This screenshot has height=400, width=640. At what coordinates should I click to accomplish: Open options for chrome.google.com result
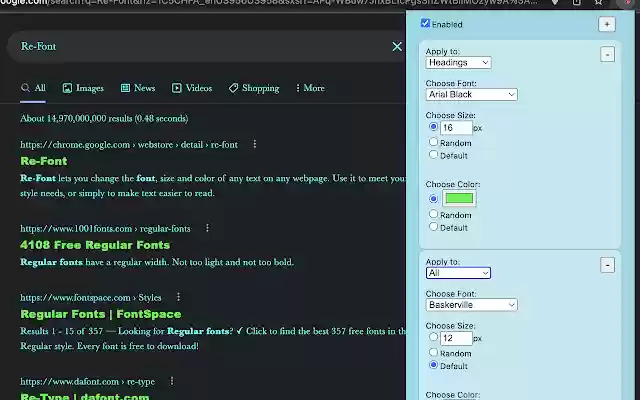[255, 144]
